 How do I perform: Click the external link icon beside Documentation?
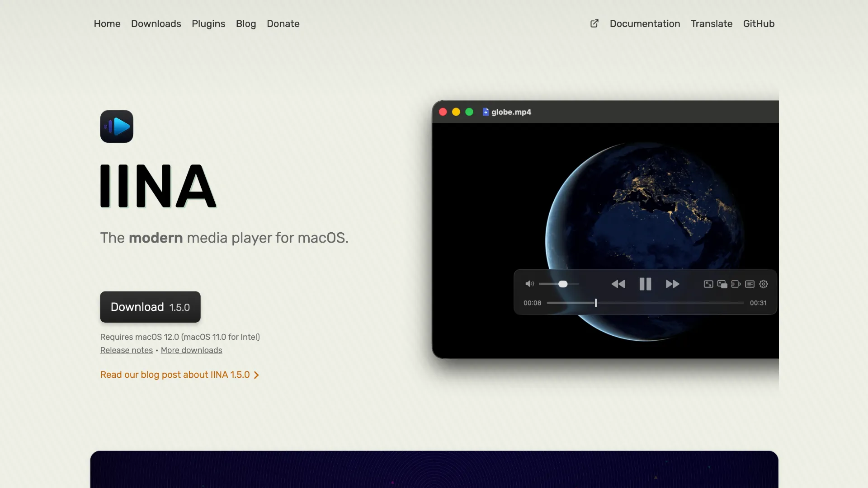pos(594,23)
